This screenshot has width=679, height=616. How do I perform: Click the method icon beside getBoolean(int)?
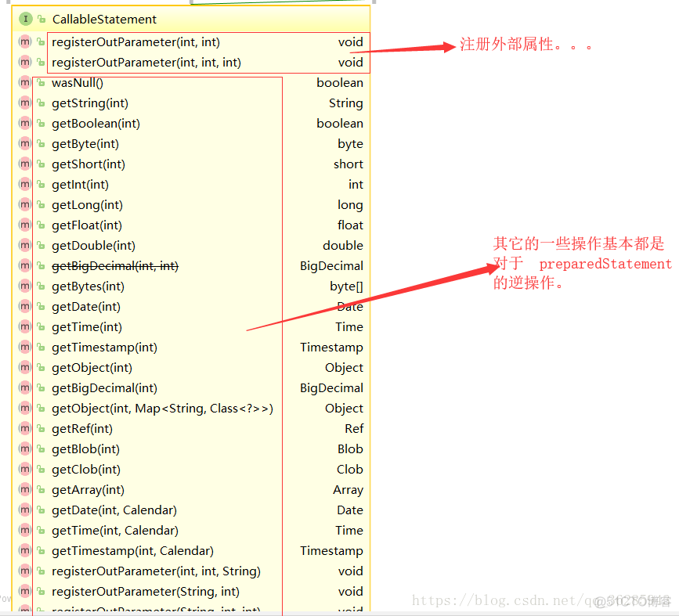pyautogui.click(x=25, y=124)
